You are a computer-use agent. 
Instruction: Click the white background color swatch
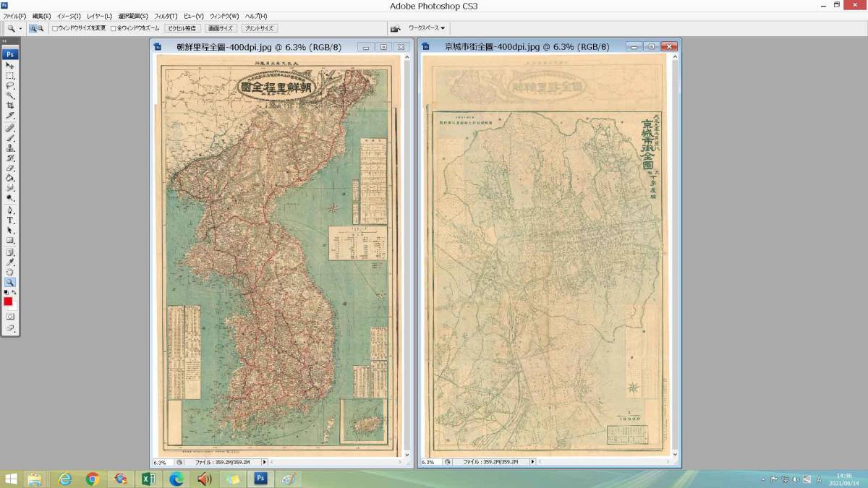tap(14, 307)
